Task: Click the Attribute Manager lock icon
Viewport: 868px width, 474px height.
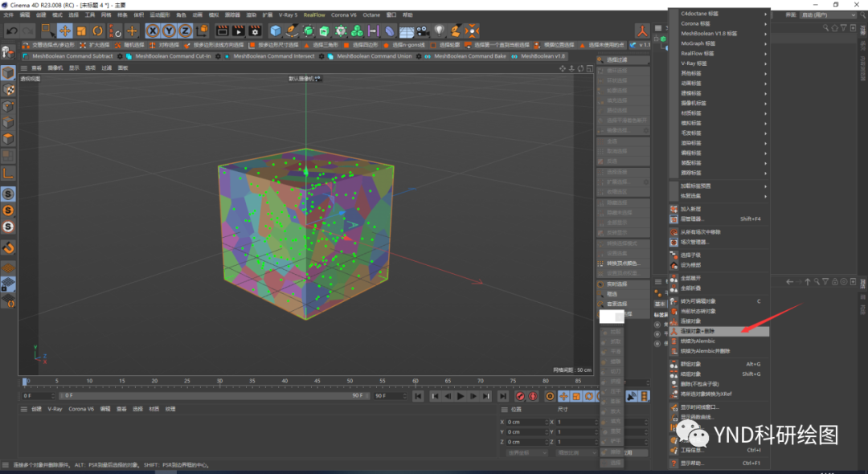Action: coord(835,281)
